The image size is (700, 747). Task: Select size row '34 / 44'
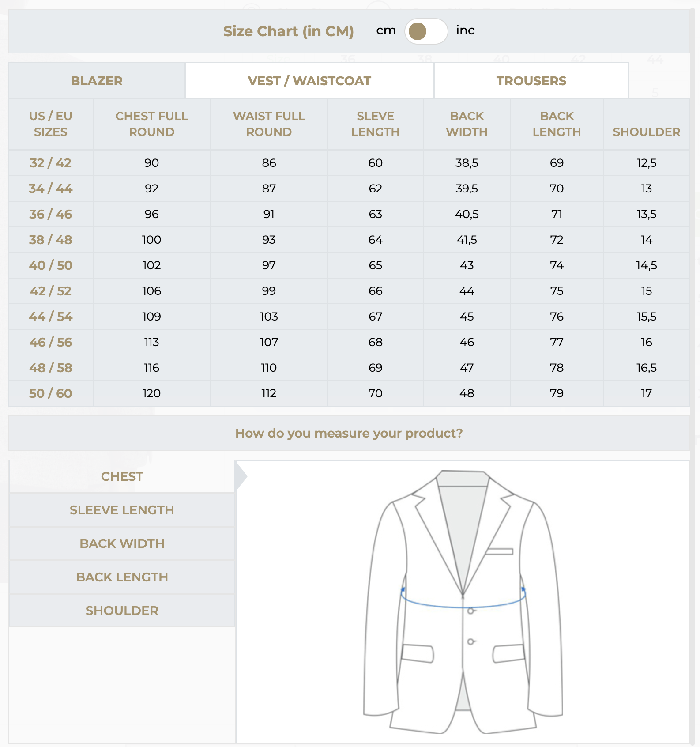pos(349,189)
